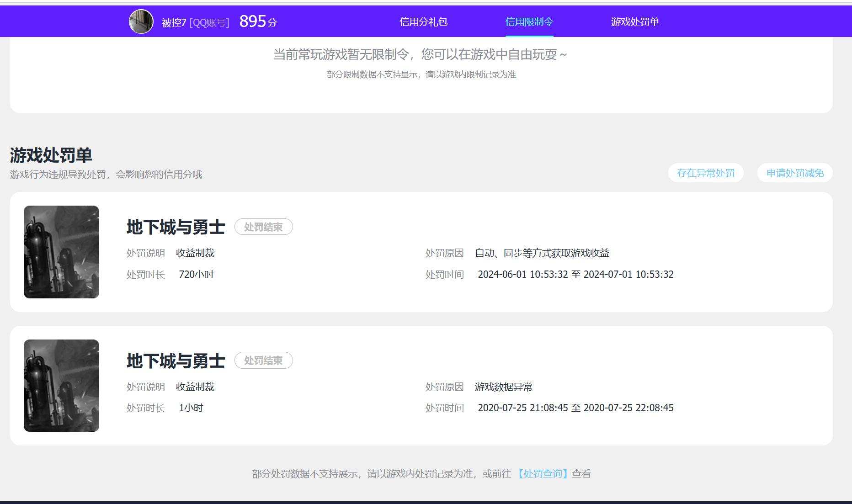Select the 地下城与勇士 title in the 720小时 card

coord(176,227)
